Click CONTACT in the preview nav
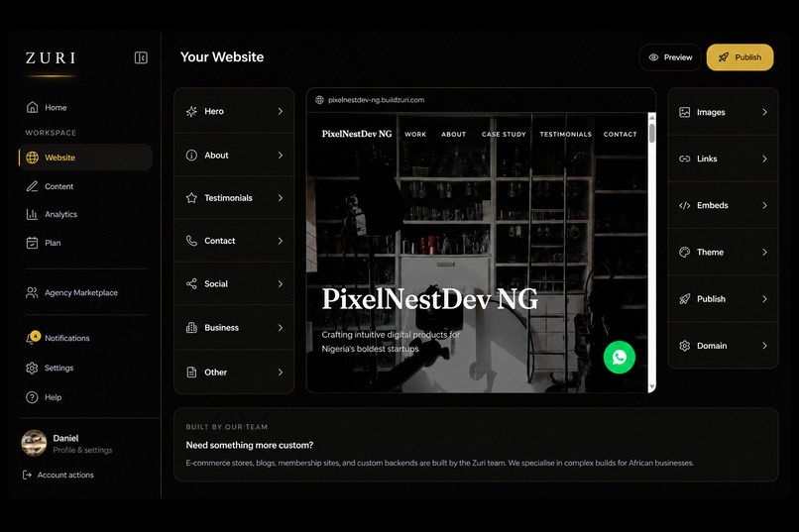This screenshot has height=532, width=799. (621, 135)
